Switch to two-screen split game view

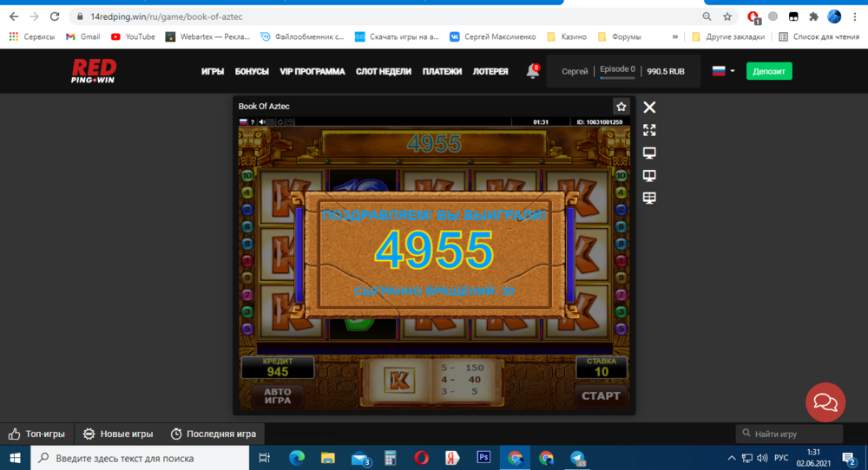(x=649, y=175)
